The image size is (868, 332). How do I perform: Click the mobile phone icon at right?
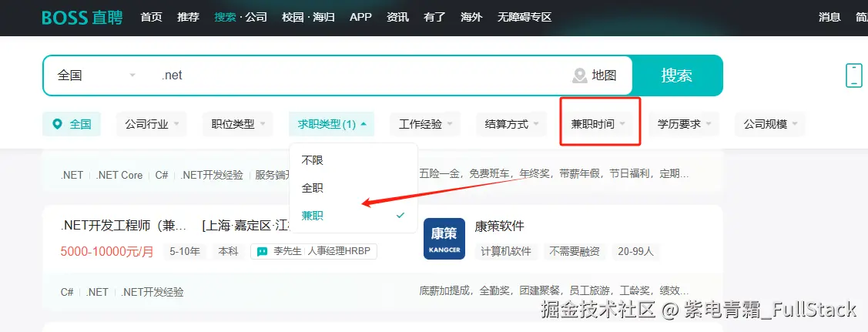tap(853, 75)
